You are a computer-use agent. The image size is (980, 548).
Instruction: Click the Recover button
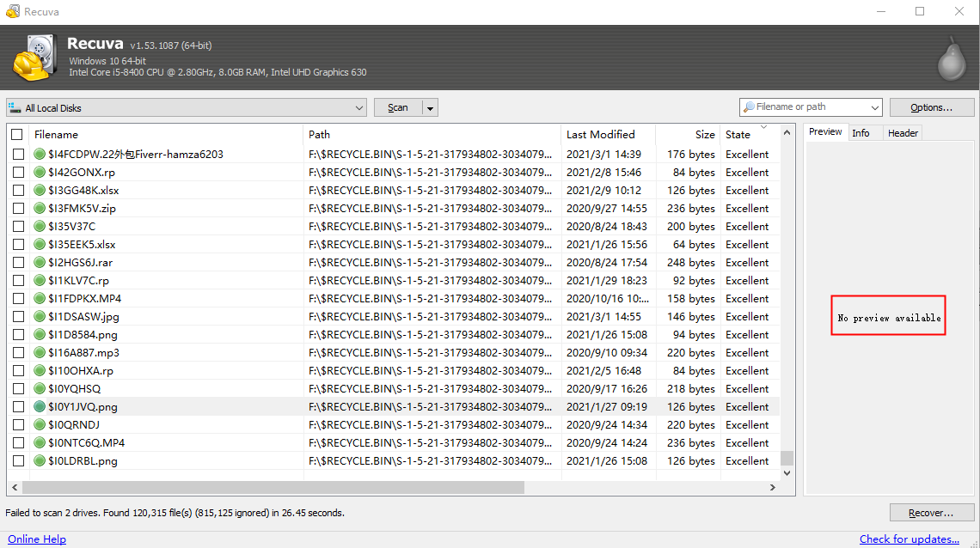(x=932, y=512)
